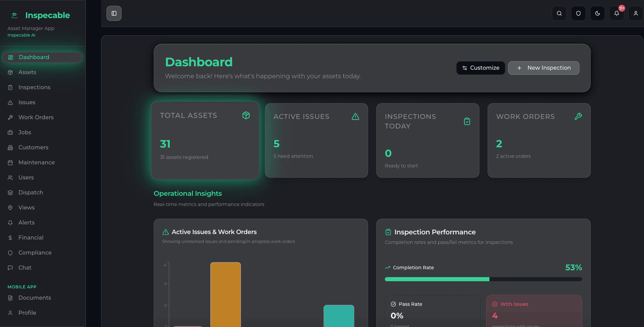Image resolution: width=644 pixels, height=327 pixels.
Task: Open the user account icon
Action: 636,13
